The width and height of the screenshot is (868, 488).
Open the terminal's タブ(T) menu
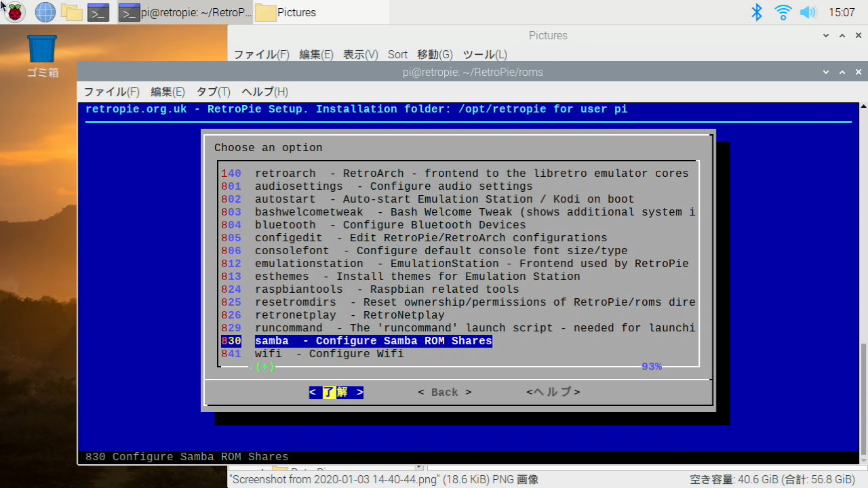coord(213,91)
